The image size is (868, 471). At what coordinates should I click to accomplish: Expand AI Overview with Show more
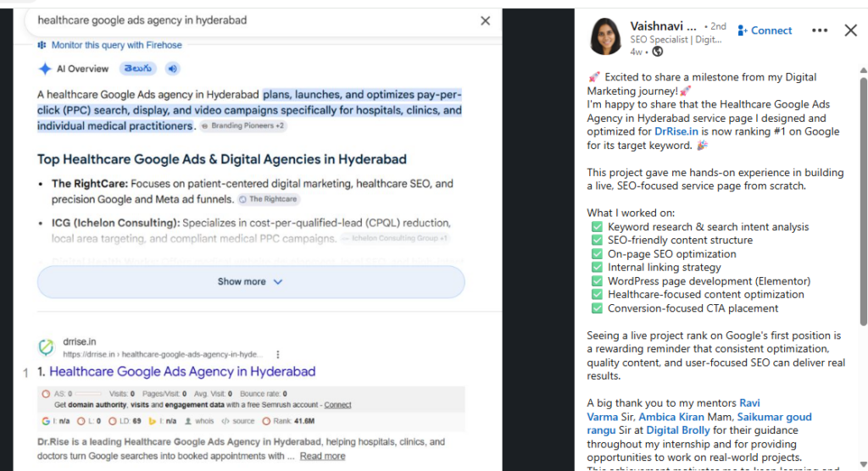click(x=251, y=282)
